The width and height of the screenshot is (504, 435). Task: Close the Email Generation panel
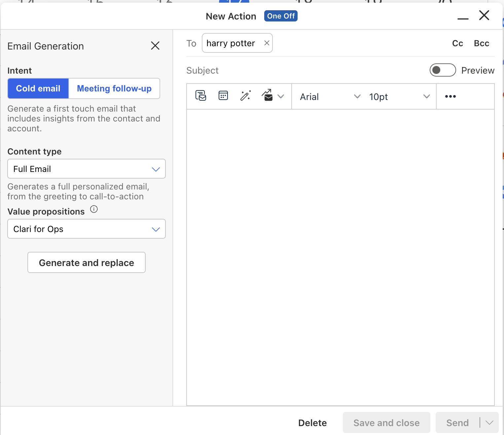point(155,46)
